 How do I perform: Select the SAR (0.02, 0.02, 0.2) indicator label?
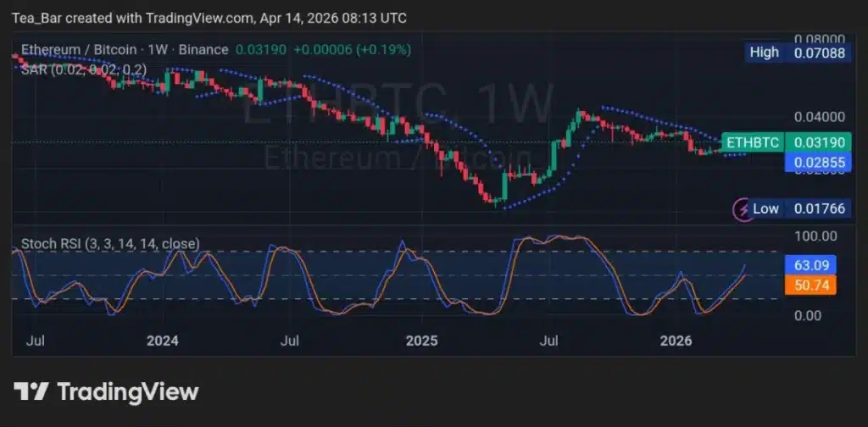coord(84,69)
